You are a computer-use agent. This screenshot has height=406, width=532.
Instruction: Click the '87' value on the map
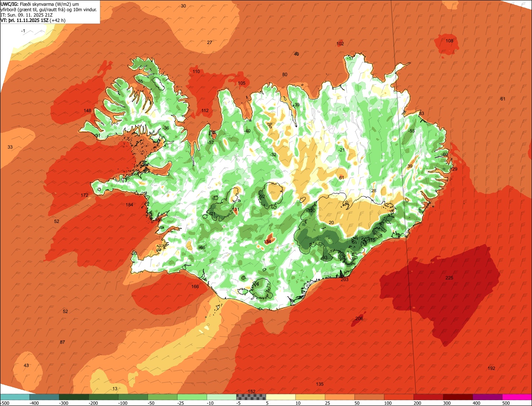pyautogui.click(x=62, y=342)
